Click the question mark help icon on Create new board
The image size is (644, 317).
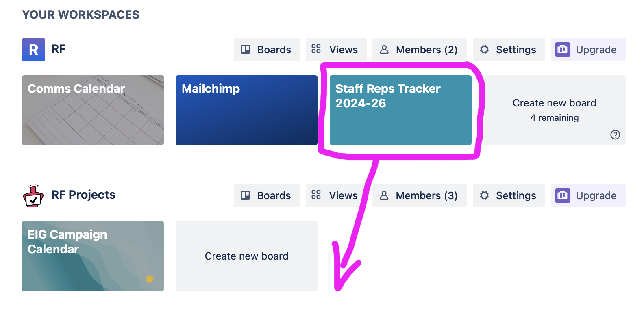615,135
